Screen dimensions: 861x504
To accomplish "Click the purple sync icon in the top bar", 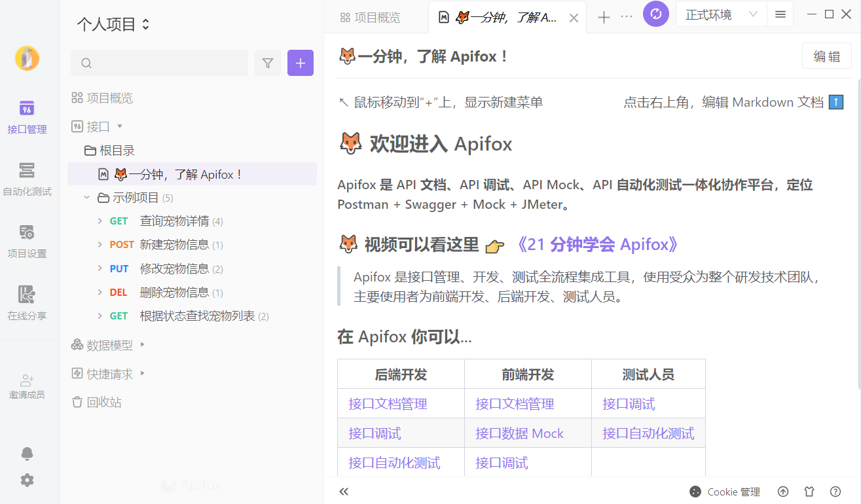I will [656, 14].
